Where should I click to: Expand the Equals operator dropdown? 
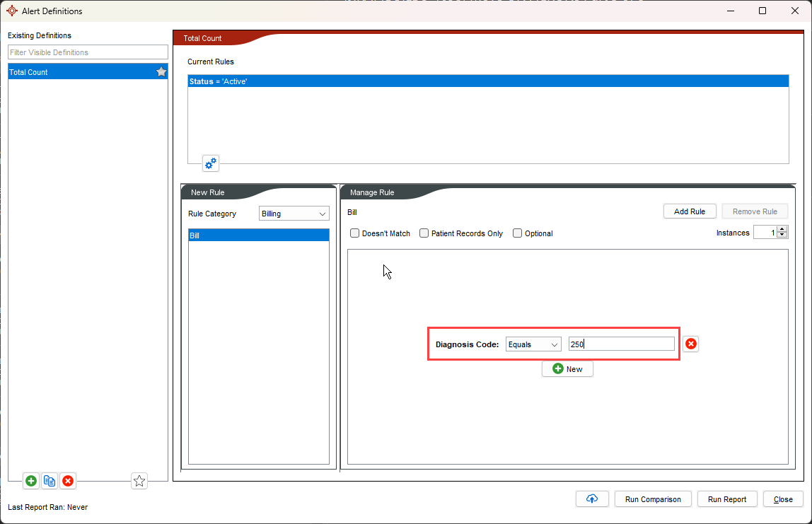coord(533,344)
